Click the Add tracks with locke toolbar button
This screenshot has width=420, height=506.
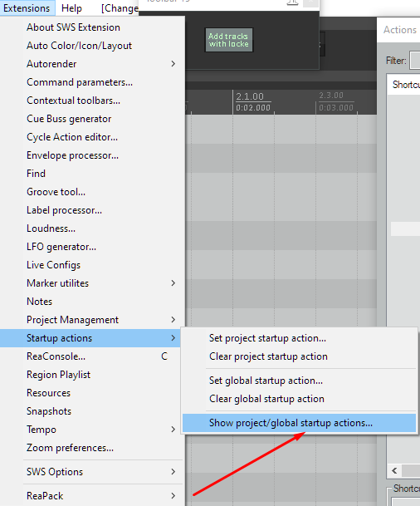click(x=229, y=40)
